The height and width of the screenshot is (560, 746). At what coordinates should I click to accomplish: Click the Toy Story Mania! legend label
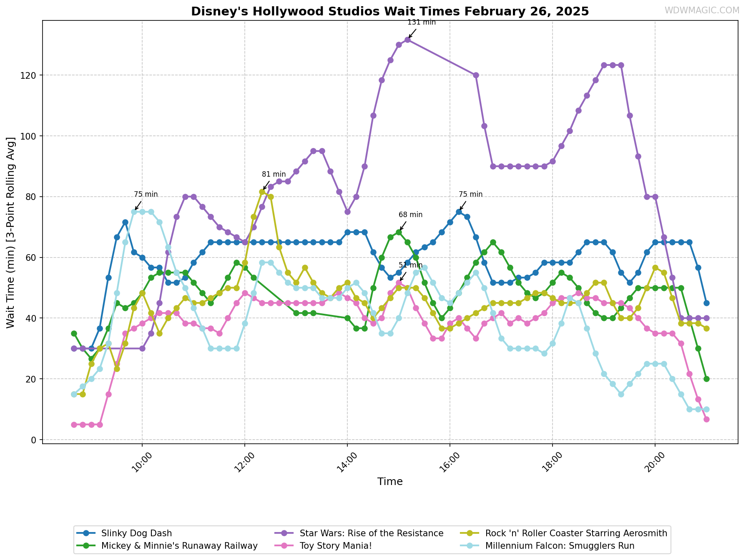(336, 546)
